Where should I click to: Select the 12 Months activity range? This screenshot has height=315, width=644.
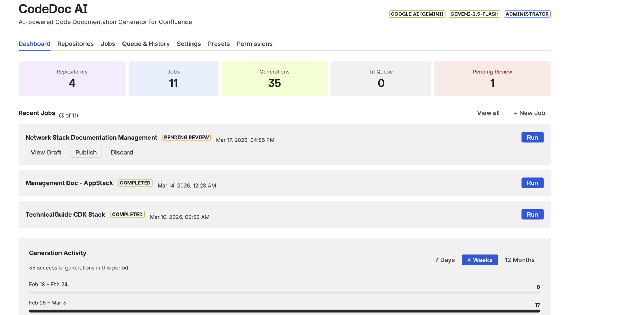(x=520, y=260)
